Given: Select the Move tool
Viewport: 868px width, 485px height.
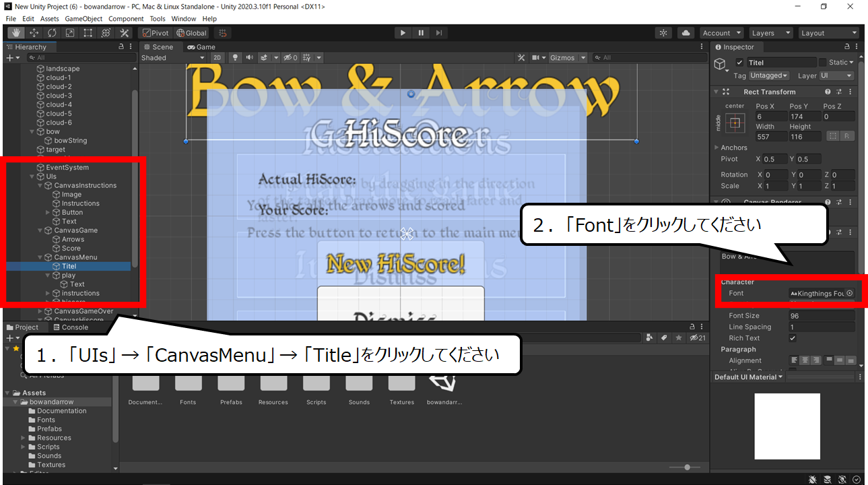Looking at the screenshot, I should pyautogui.click(x=34, y=33).
